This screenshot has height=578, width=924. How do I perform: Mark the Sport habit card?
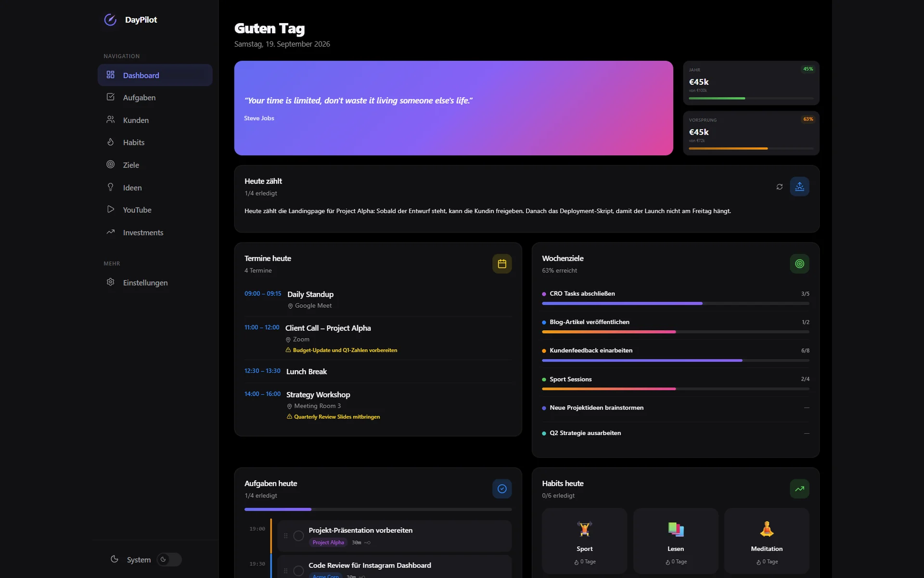click(x=584, y=540)
